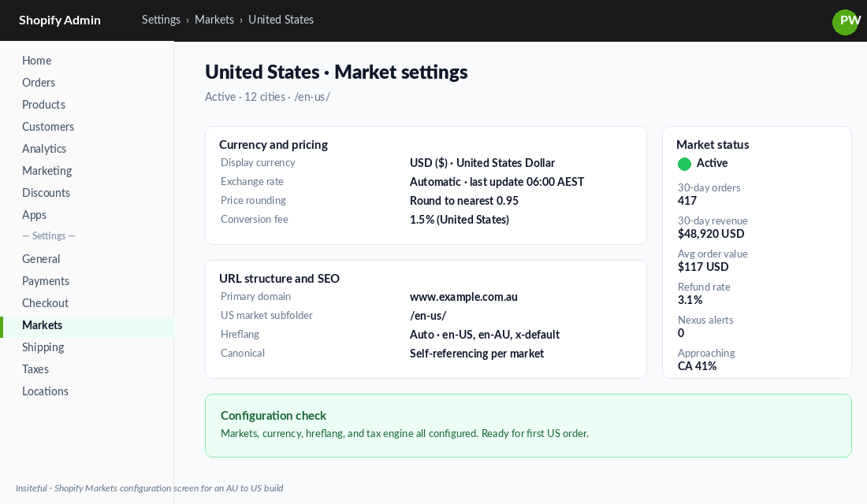Open the PW user avatar menu
This screenshot has height=504, width=867.
point(846,22)
